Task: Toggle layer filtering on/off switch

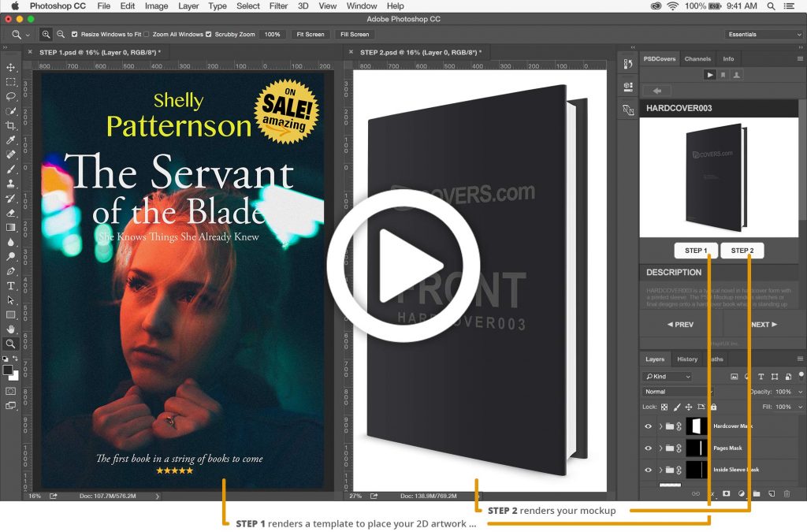Action: (801, 375)
